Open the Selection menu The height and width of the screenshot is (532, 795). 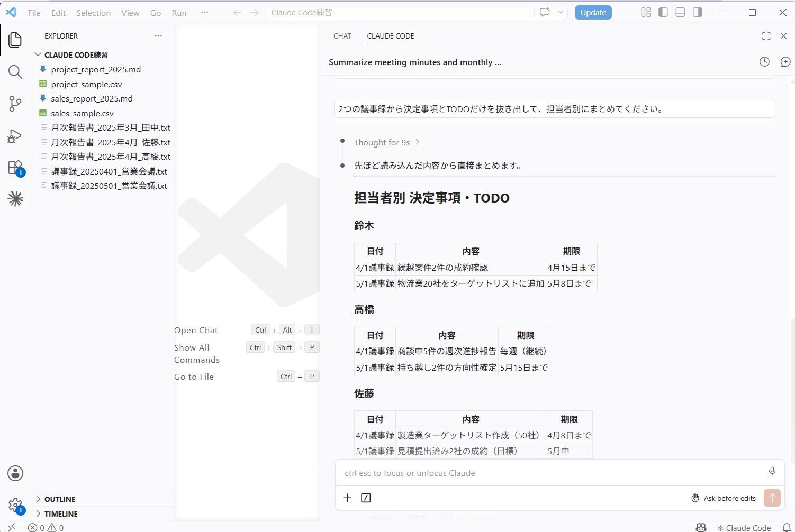[93, 13]
